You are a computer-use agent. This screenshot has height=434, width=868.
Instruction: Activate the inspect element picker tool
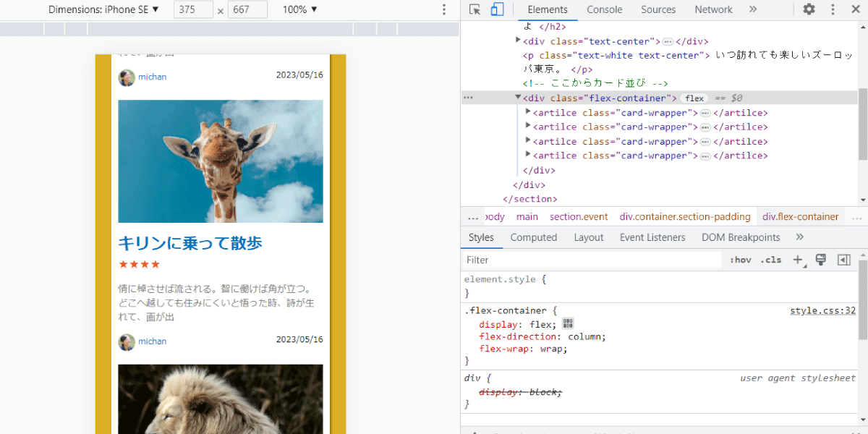[x=475, y=9]
